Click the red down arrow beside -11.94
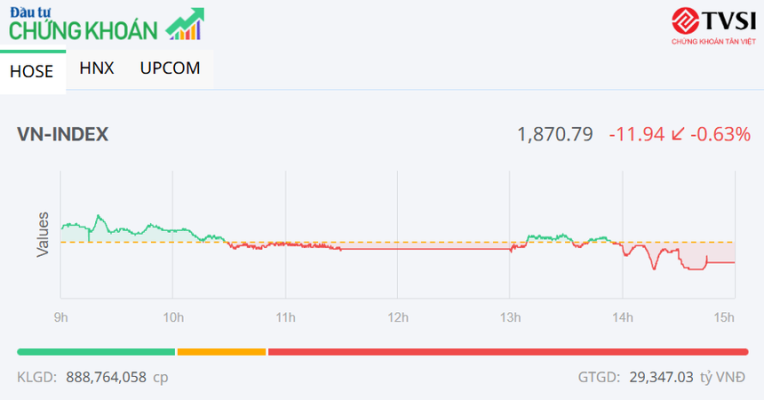Screen dimensions: 764x400 point(677,134)
